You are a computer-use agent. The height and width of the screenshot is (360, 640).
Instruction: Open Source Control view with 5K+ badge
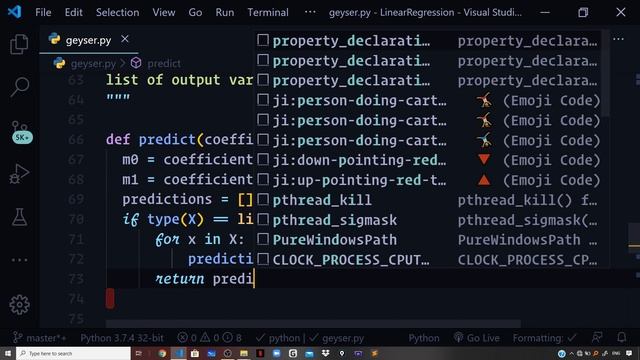[x=20, y=131]
